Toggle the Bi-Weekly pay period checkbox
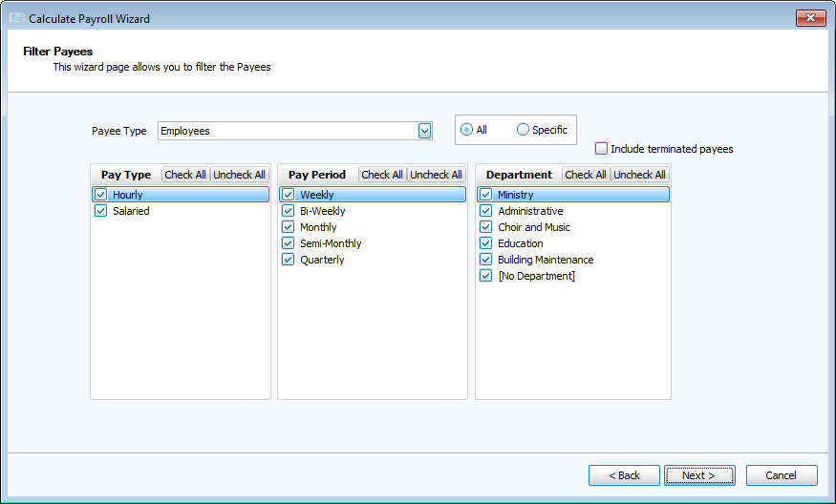This screenshot has width=836, height=504. coord(288,211)
